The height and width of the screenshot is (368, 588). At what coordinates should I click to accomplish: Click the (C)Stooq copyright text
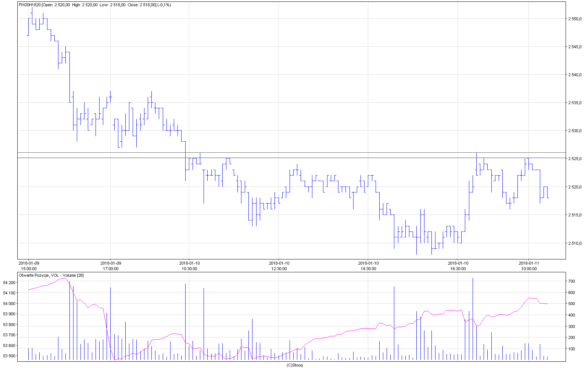(x=294, y=365)
